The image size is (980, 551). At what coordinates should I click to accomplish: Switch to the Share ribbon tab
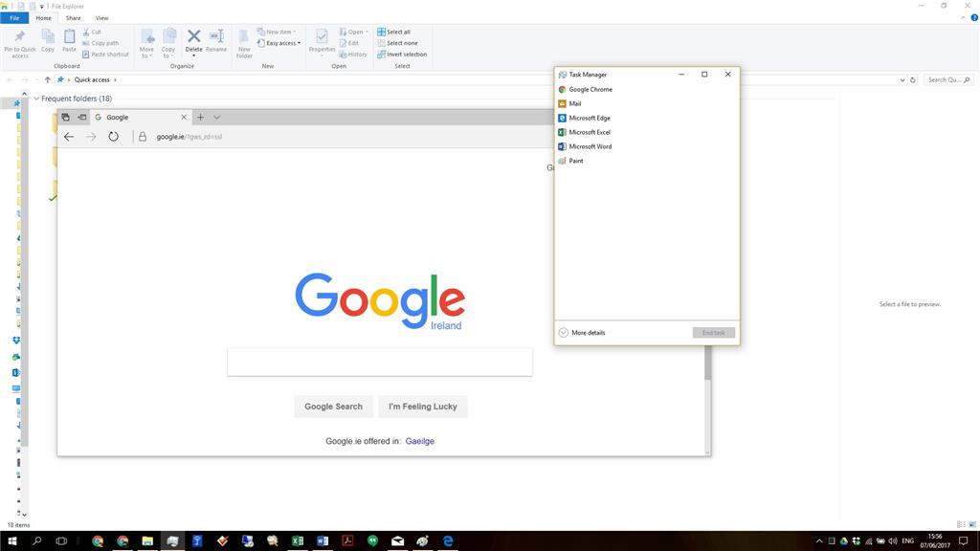click(73, 18)
